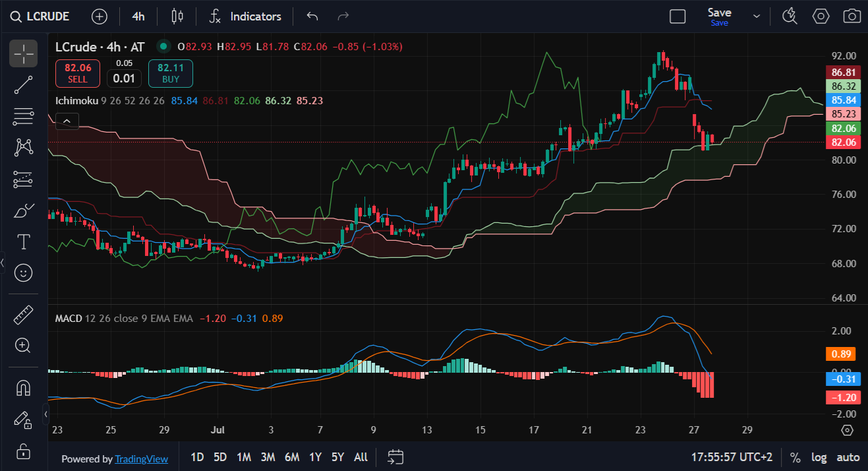Open the forecasting and measurement tools

pyautogui.click(x=23, y=179)
